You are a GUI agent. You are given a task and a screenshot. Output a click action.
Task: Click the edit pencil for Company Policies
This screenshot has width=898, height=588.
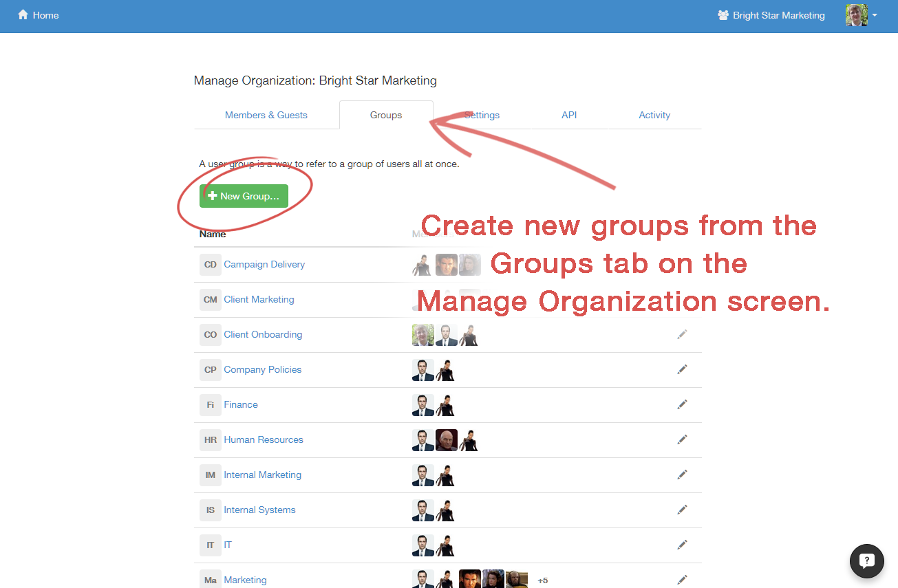tap(682, 369)
